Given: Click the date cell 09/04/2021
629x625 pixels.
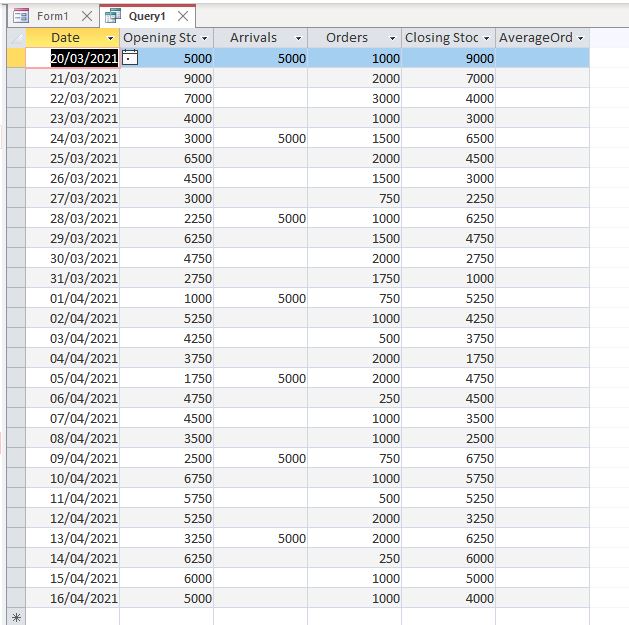Looking at the screenshot, I should pyautogui.click(x=73, y=458).
